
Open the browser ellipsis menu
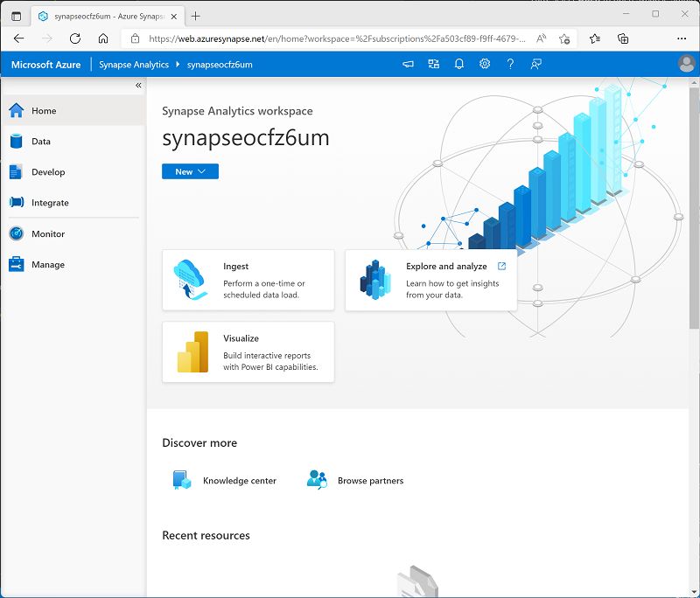pos(681,38)
